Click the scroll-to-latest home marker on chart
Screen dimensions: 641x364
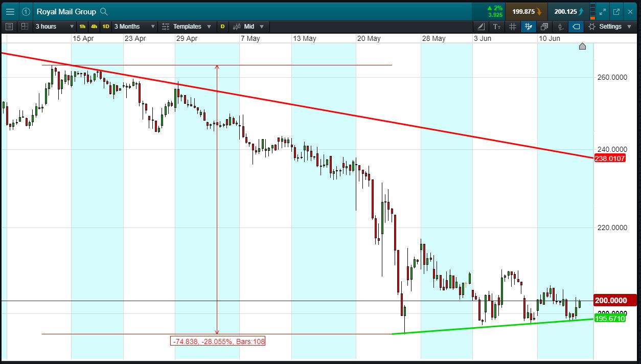[582, 47]
